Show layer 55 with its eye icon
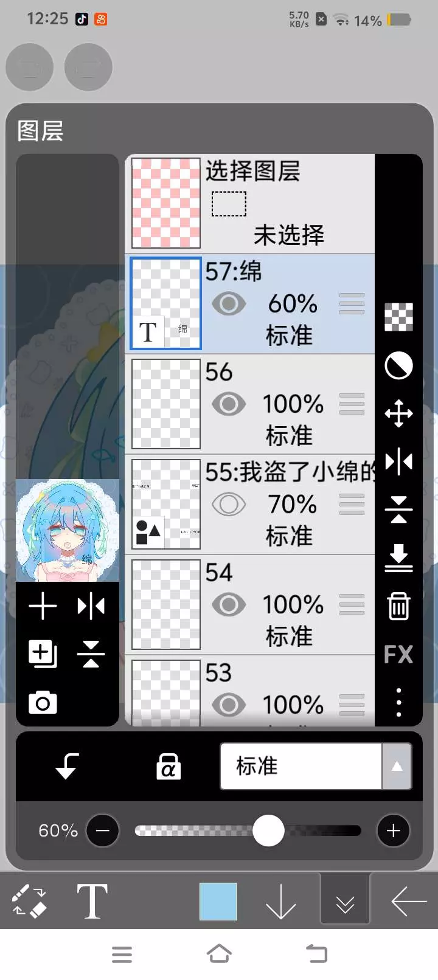Image resolution: width=438 pixels, height=980 pixels. tap(229, 504)
